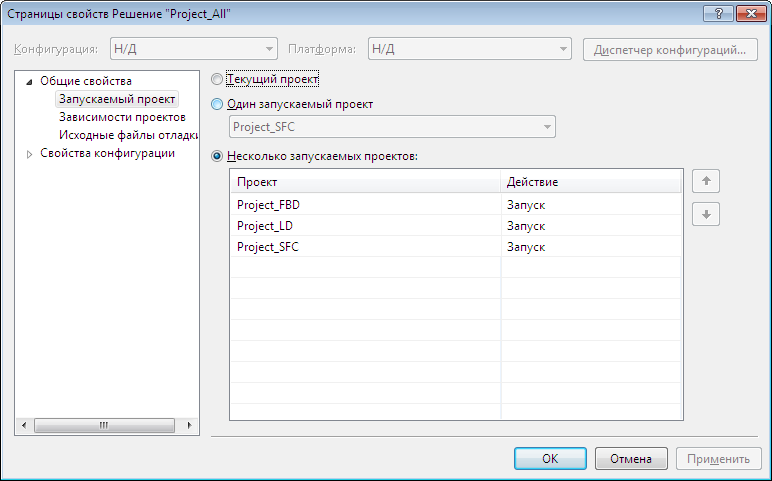The height and width of the screenshot is (481, 772).
Task: Collapse the "Общие свойства" tree node
Action: click(x=30, y=81)
